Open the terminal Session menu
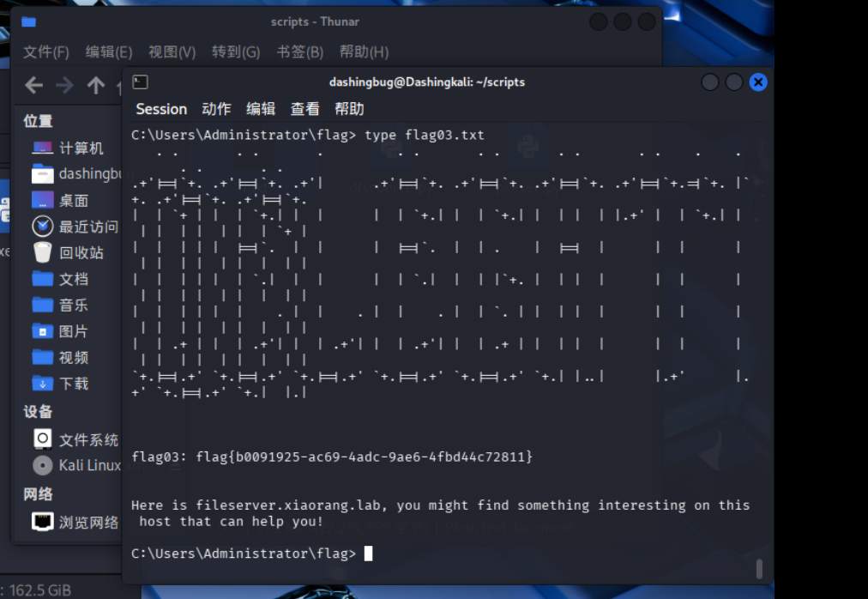 tap(161, 109)
